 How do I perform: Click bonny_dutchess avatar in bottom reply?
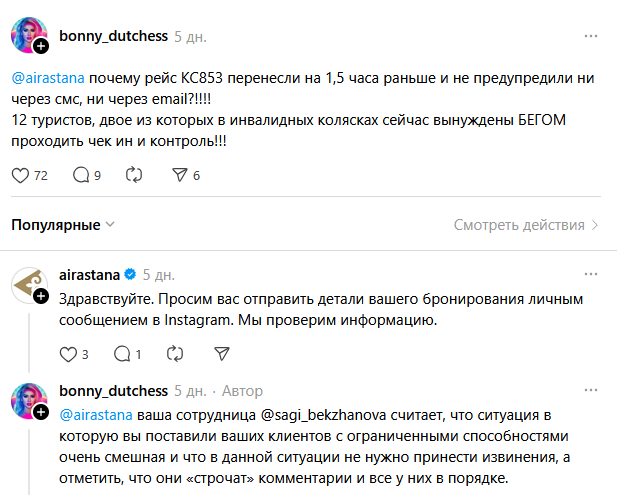point(28,399)
